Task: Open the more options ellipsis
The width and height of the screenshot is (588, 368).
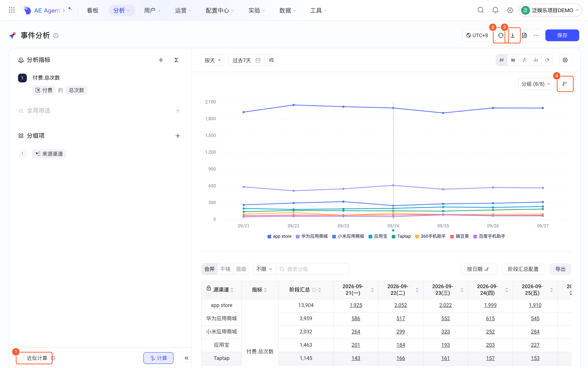Action: point(536,35)
